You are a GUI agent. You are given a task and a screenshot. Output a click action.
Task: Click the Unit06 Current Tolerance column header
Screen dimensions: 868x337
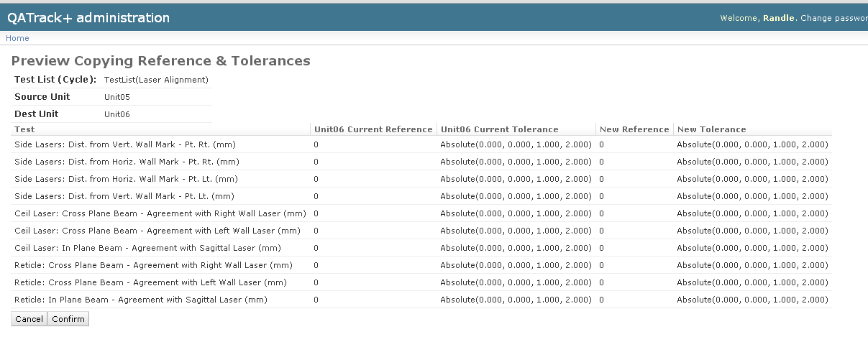pyautogui.click(x=499, y=129)
